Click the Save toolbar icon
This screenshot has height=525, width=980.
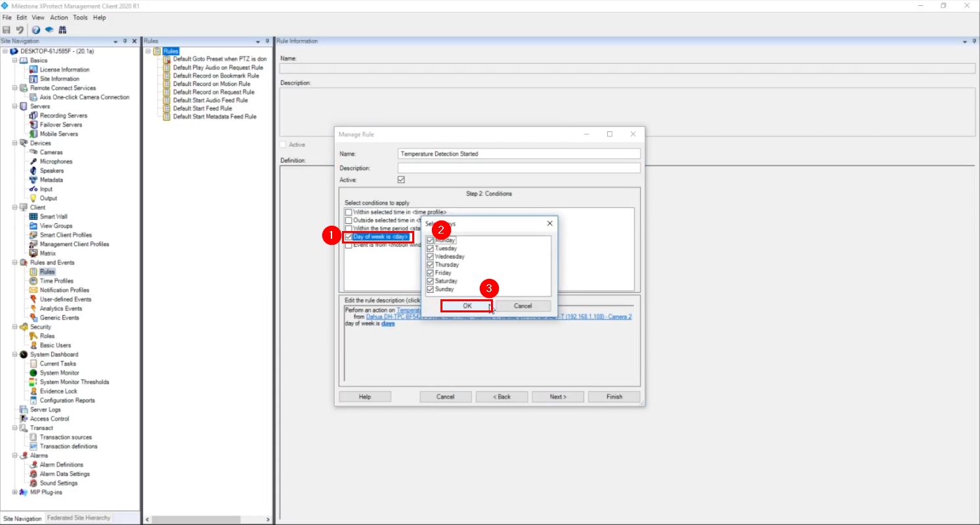(x=7, y=29)
